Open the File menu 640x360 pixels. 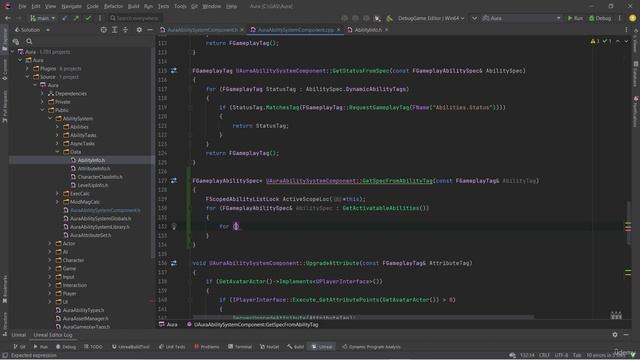tap(22, 7)
